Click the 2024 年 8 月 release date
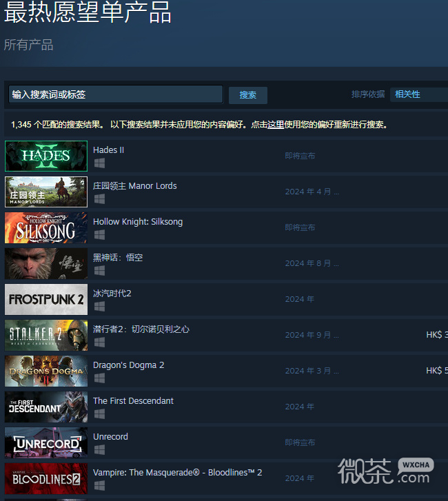The image size is (448, 501). pyautogui.click(x=312, y=263)
